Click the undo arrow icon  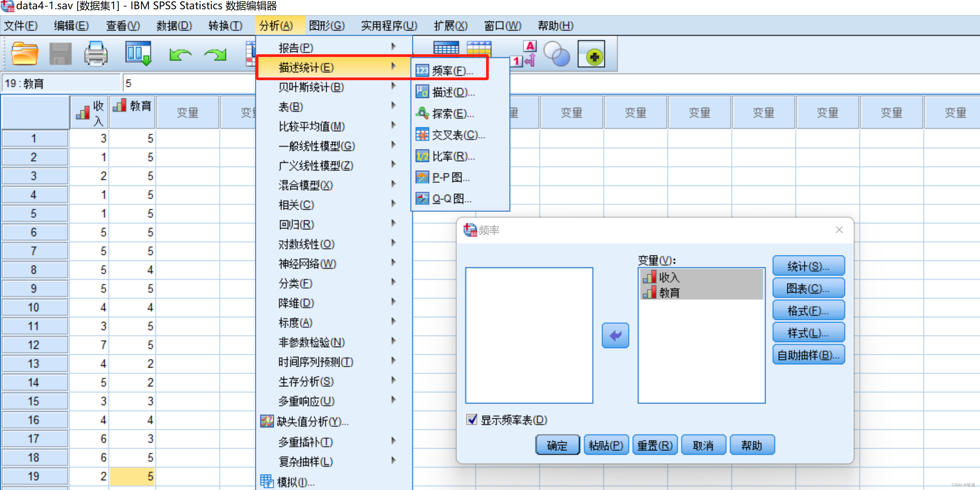(180, 55)
